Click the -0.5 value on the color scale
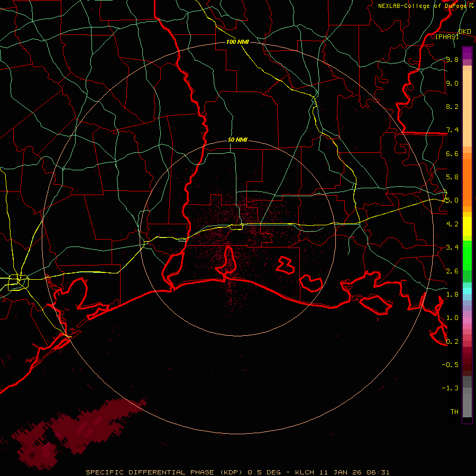The image size is (476, 476). coord(450,364)
